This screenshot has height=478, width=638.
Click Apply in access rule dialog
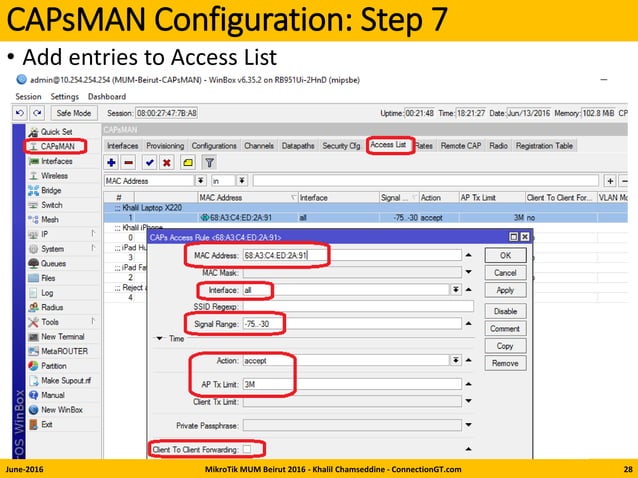[505, 290]
